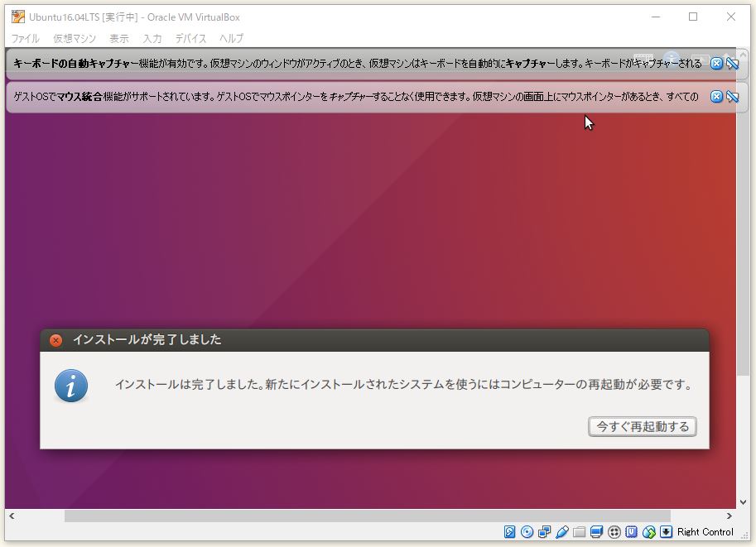Open the 表示 menu
The height and width of the screenshot is (547, 756).
pyautogui.click(x=119, y=39)
